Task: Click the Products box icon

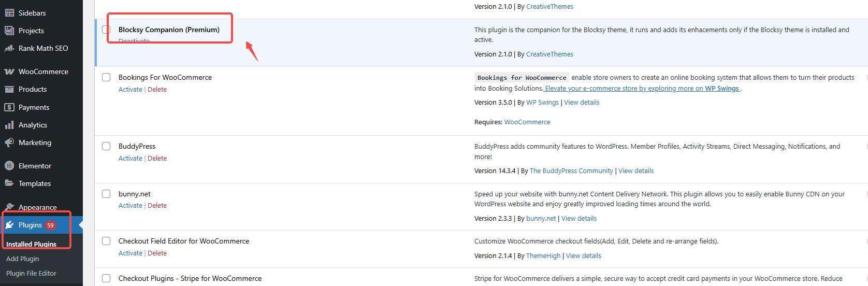Action: [x=9, y=89]
